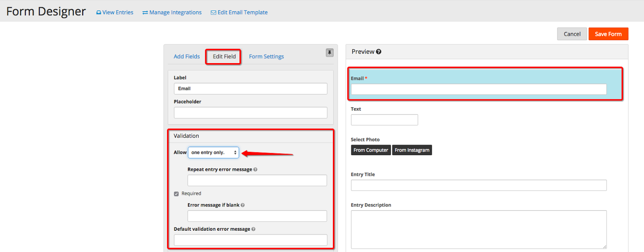The width and height of the screenshot is (644, 252).
Task: Open the Allow entries dropdown
Action: tap(213, 153)
